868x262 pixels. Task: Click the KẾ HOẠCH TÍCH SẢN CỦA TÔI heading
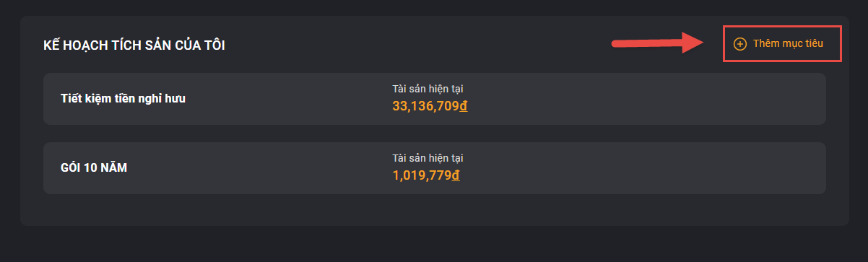click(134, 45)
